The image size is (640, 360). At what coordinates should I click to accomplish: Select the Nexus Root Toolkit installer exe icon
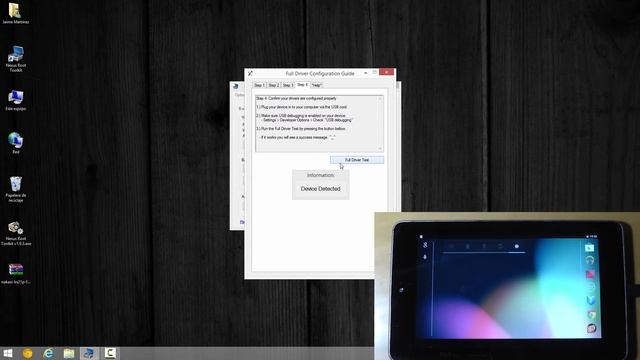pyautogui.click(x=16, y=233)
